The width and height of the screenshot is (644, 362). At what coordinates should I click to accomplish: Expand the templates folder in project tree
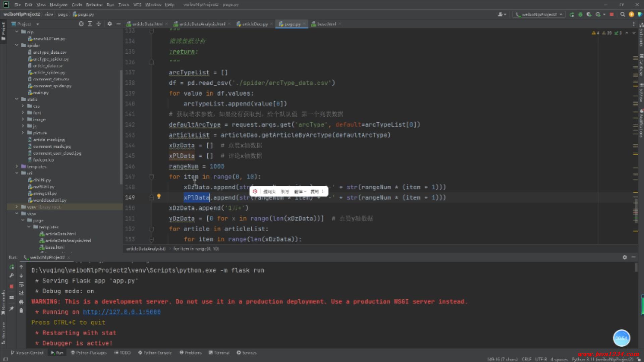pyautogui.click(x=17, y=166)
